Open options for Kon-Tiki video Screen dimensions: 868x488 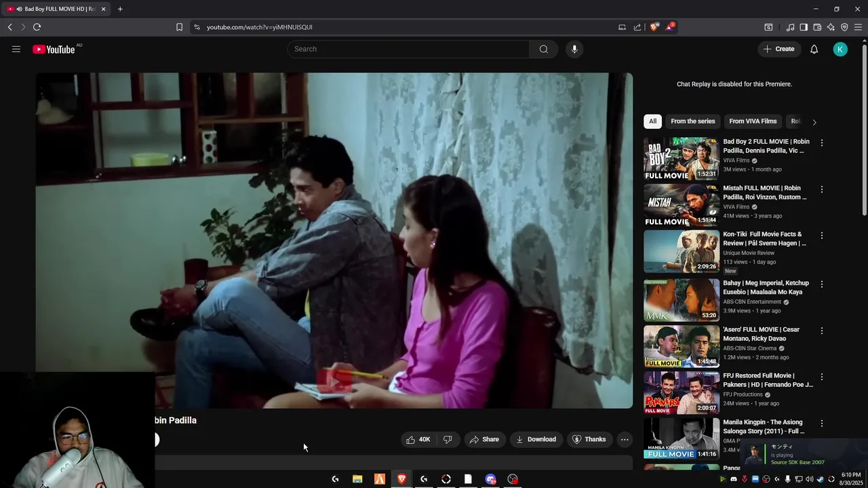point(821,235)
